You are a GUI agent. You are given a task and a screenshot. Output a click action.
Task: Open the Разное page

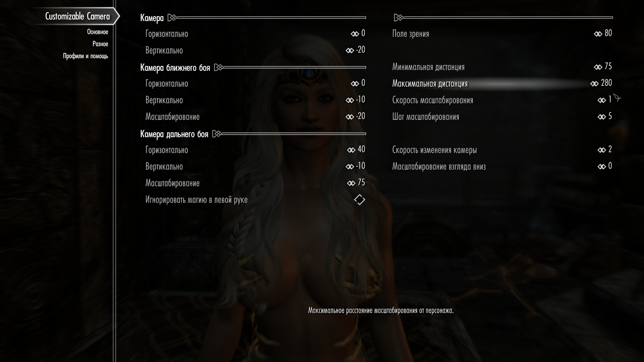100,44
